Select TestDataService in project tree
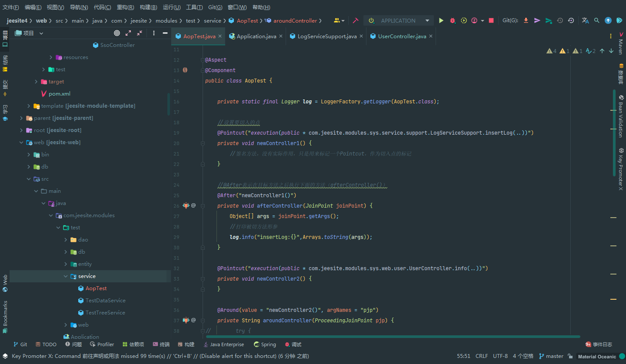Image resolution: width=626 pixels, height=364 pixels. click(105, 301)
